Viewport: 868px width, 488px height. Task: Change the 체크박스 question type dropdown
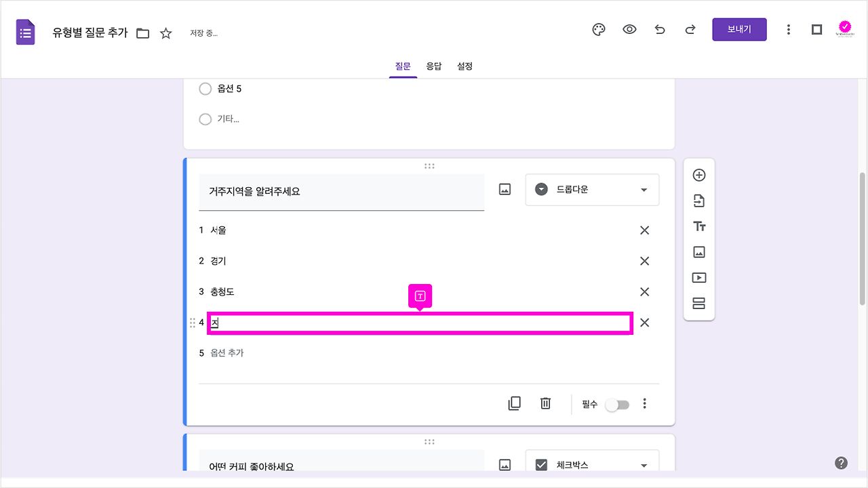[x=591, y=464]
